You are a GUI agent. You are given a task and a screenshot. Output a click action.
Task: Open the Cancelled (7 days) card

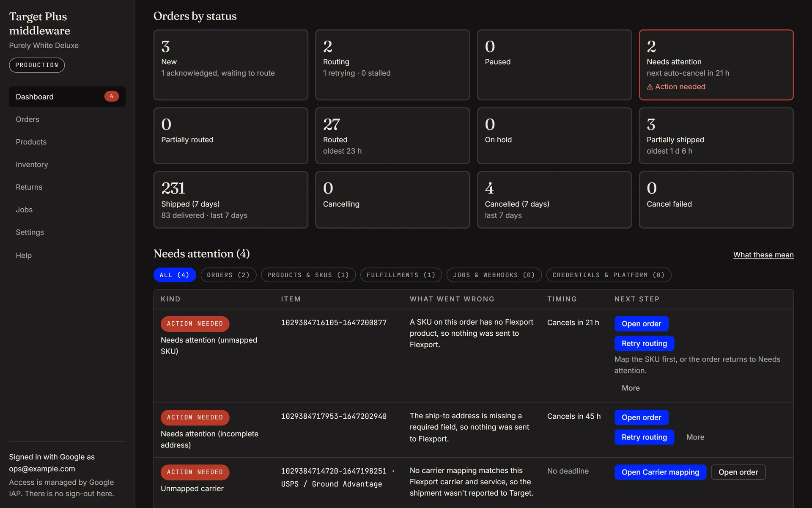click(x=554, y=200)
